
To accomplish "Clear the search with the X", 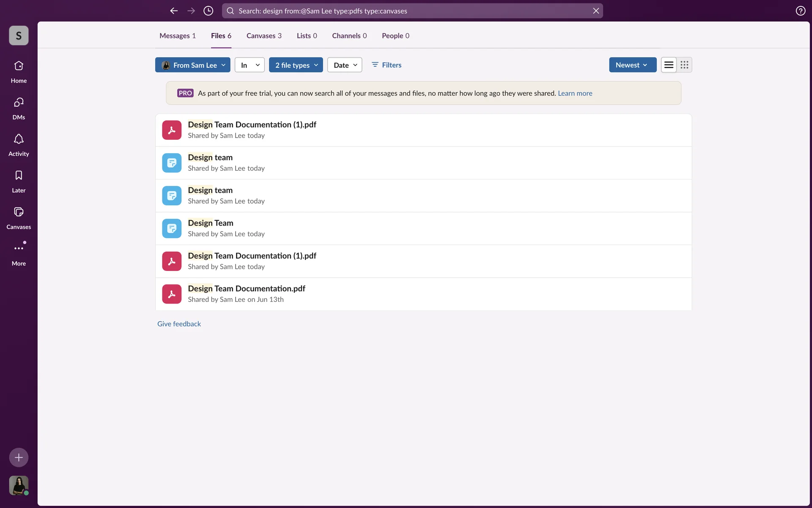I will click(x=596, y=11).
